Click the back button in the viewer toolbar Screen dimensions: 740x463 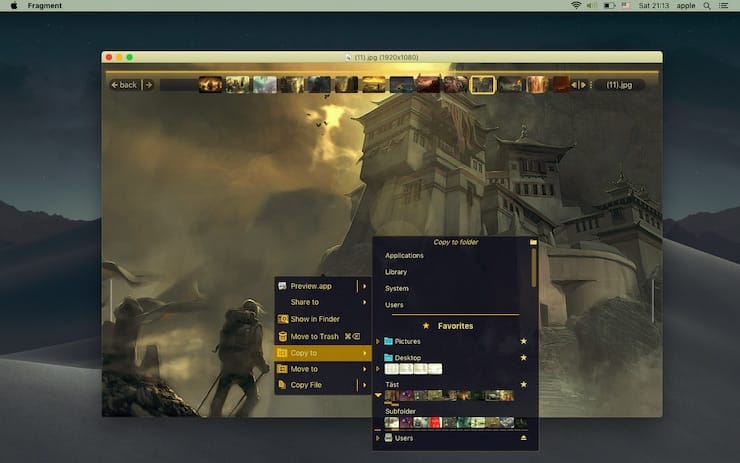tap(124, 85)
